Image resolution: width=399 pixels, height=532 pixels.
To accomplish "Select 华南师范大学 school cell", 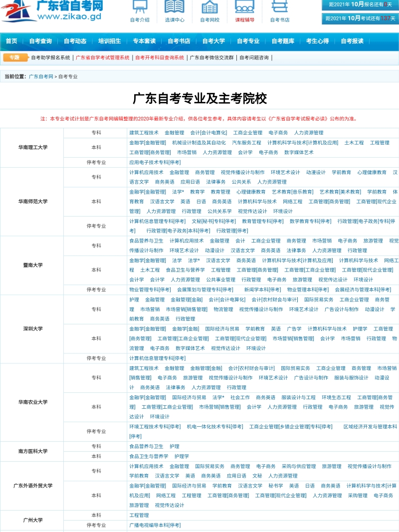I will pyautogui.click(x=32, y=202).
